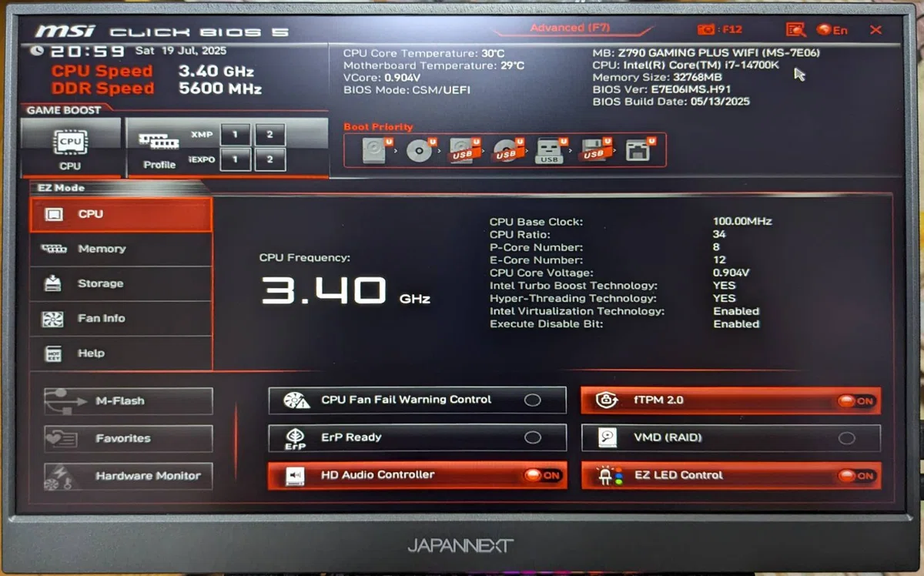Turn off the HD Audio Controller switch
This screenshot has height=576, width=924.
pyautogui.click(x=543, y=475)
